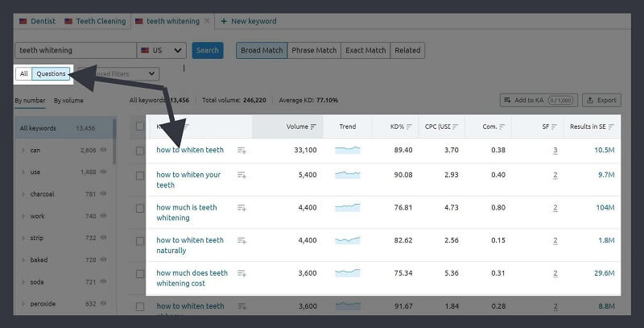Switch to the Dentist keyword tab
Viewport: 644px width, 328px height.
[37, 21]
